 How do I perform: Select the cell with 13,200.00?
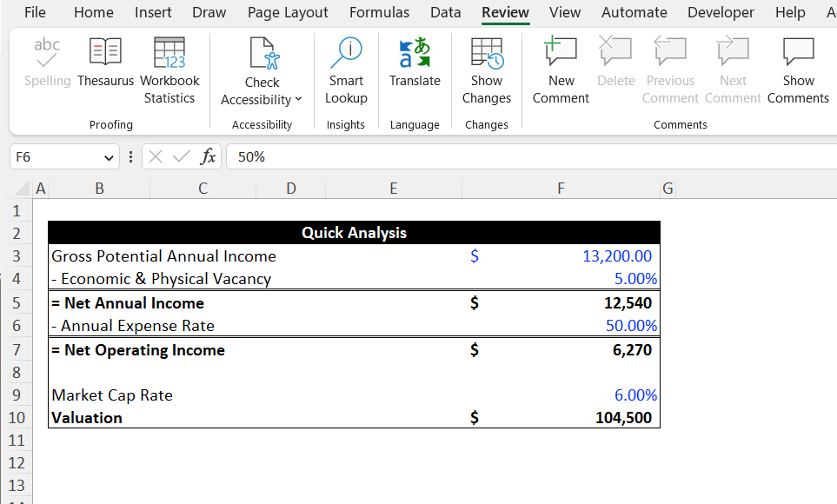point(561,256)
